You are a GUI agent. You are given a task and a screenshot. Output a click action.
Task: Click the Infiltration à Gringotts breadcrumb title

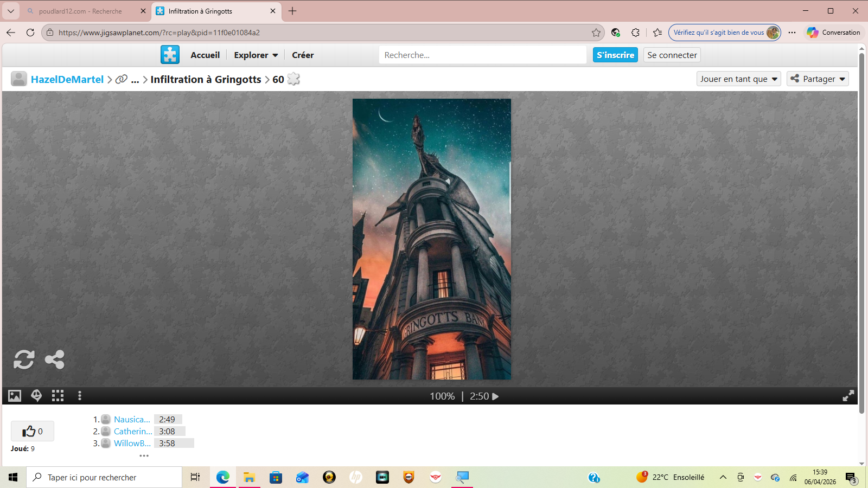pos(206,79)
